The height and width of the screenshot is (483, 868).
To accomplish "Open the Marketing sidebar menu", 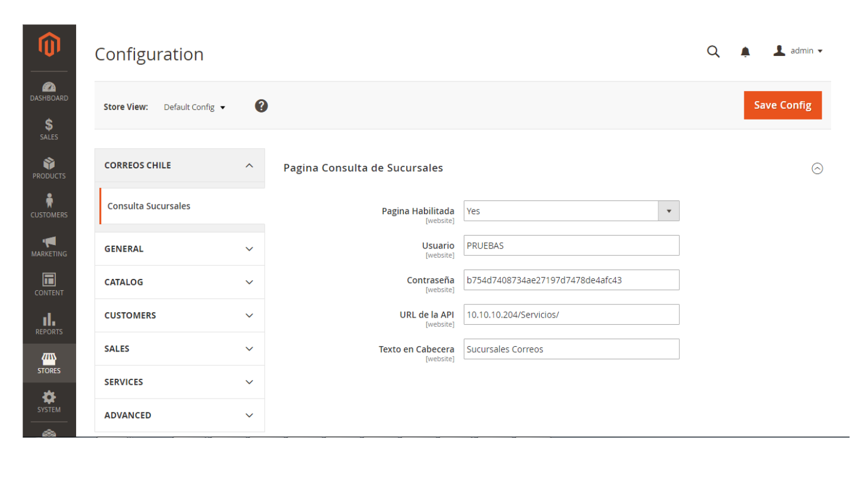I will coord(49,246).
